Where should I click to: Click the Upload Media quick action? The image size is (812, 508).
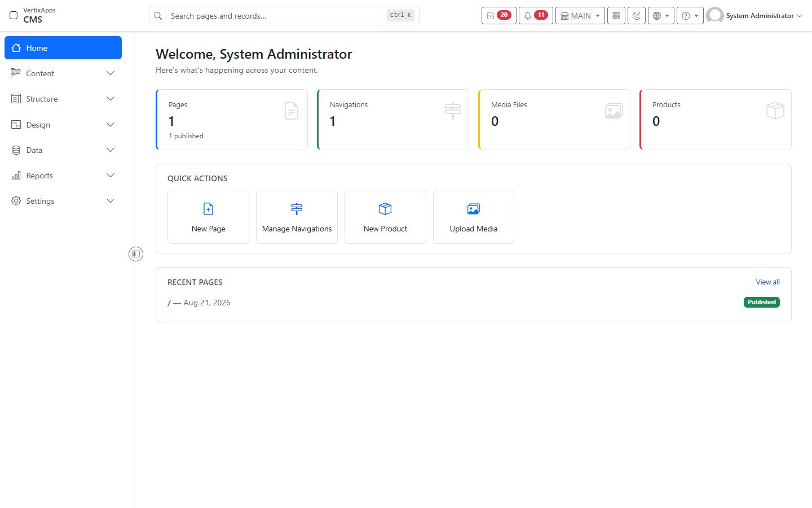click(474, 217)
